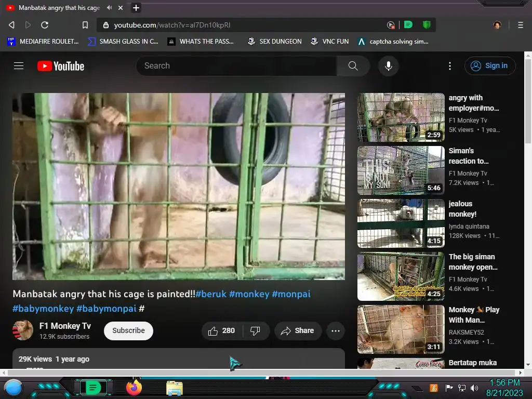This screenshot has height=399, width=532.
Task: Open the captcha solving sim... bookmark
Action: coord(393,42)
